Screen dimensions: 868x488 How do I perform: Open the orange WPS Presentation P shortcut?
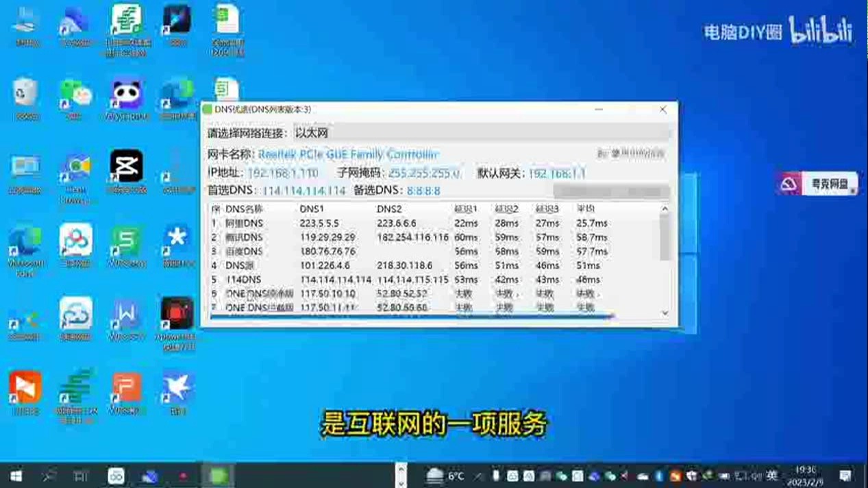(127, 393)
